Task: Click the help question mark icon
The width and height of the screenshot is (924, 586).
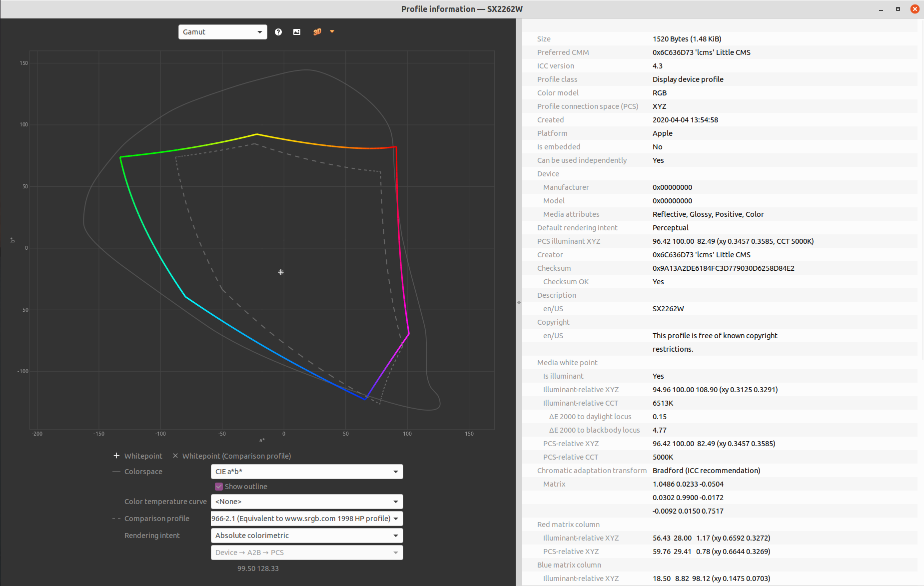Action: [x=278, y=32]
